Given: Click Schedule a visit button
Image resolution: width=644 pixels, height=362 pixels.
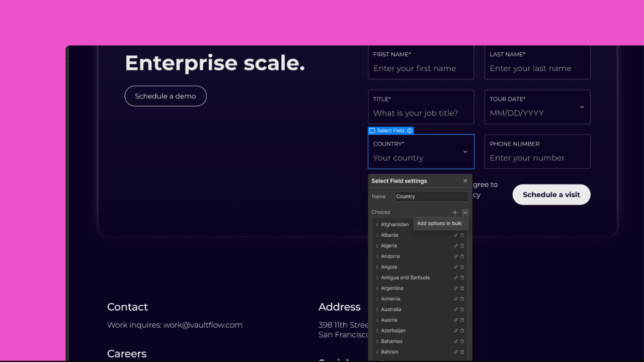Looking at the screenshot, I should pos(551,195).
